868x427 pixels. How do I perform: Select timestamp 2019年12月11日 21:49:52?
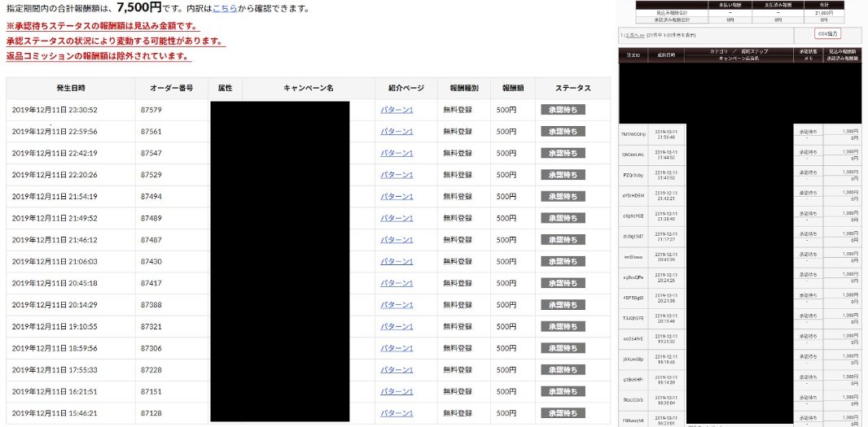pyautogui.click(x=55, y=219)
